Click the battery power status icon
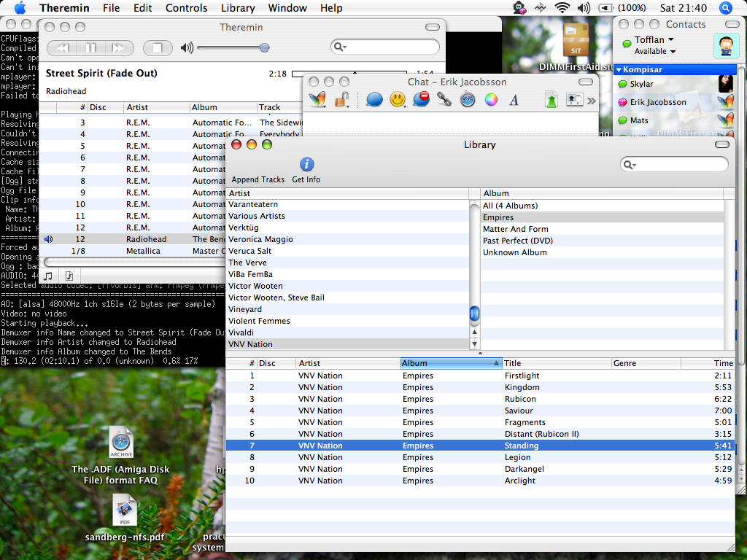The image size is (747, 560). coord(605,7)
